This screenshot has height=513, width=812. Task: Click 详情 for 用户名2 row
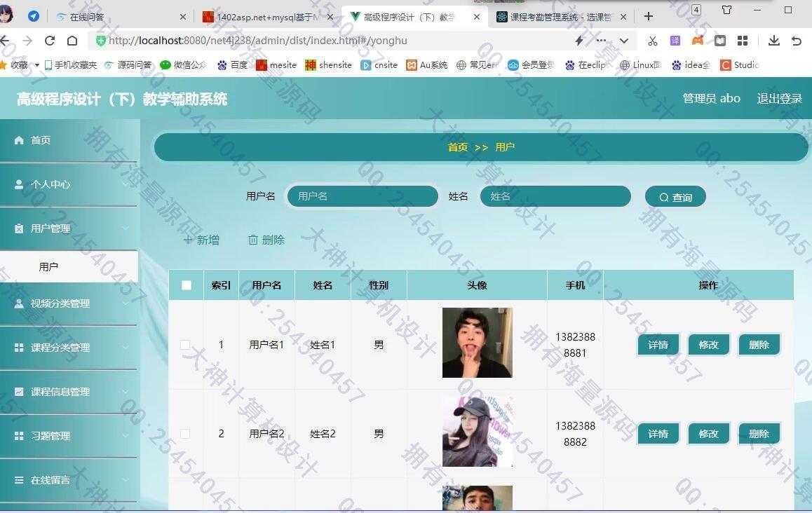[658, 434]
